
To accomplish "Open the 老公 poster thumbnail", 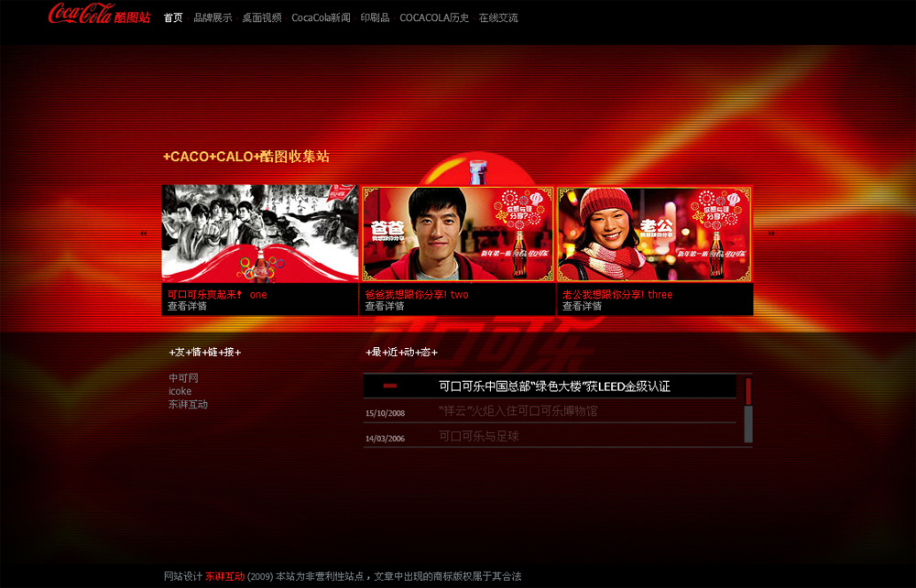I will (654, 234).
